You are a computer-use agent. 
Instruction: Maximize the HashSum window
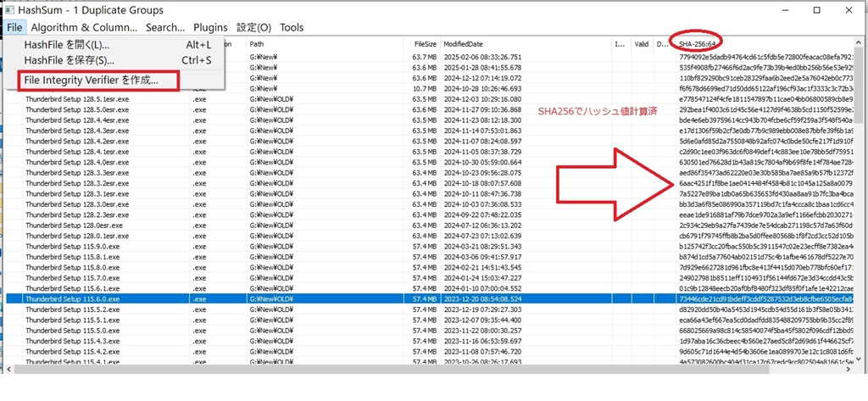pyautogui.click(x=816, y=10)
